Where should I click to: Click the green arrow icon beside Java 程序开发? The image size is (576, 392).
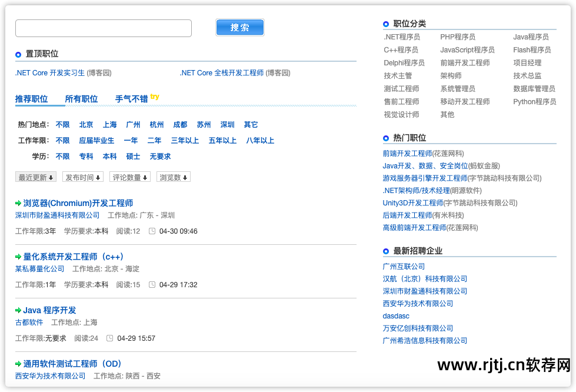point(19,310)
